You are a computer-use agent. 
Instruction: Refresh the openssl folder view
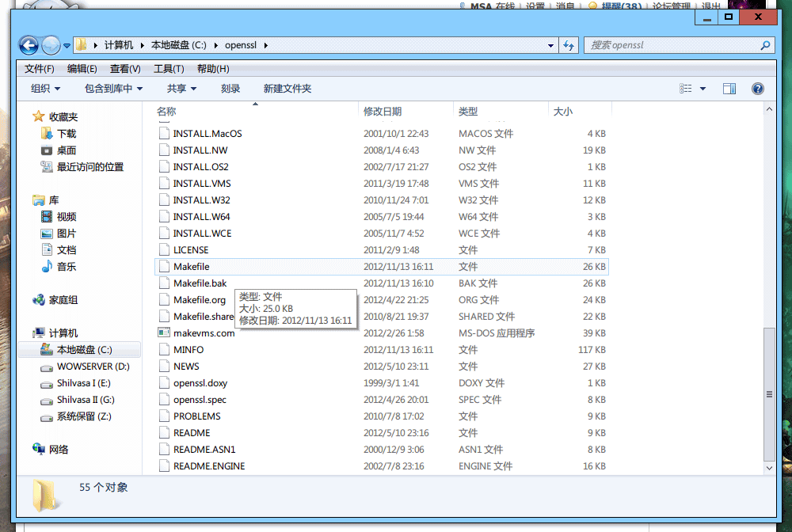(x=569, y=45)
